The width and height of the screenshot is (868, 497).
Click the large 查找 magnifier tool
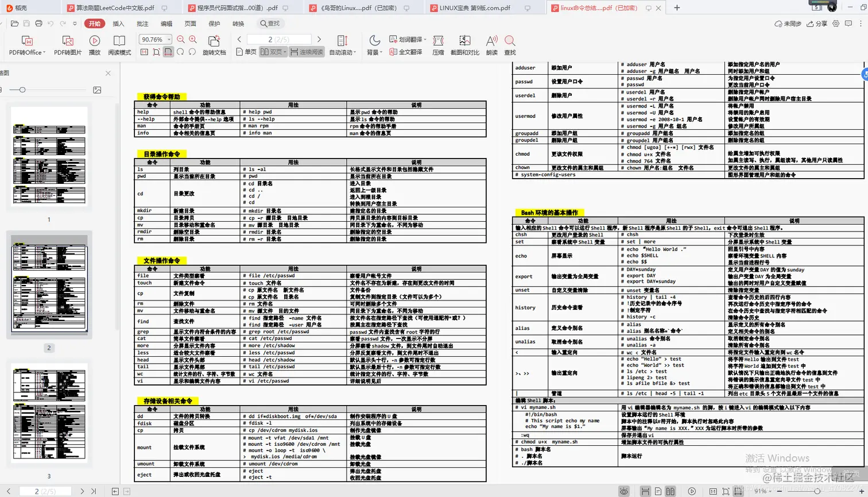(x=510, y=46)
